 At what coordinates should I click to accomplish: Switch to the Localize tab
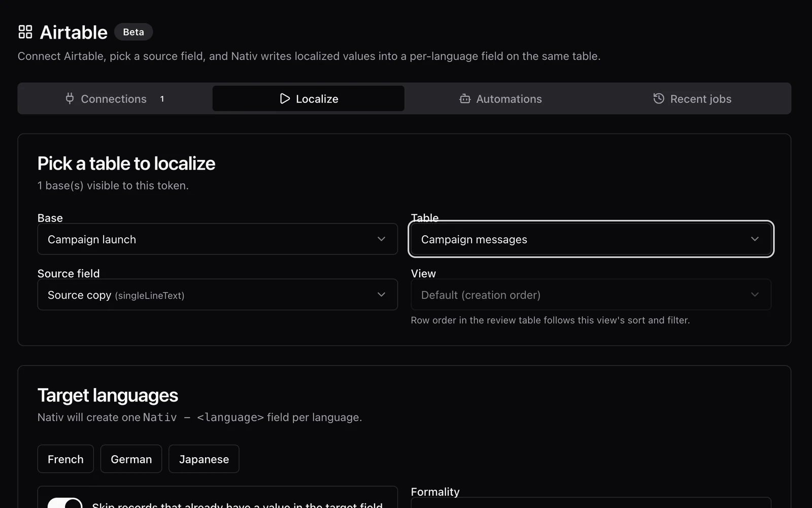point(309,99)
